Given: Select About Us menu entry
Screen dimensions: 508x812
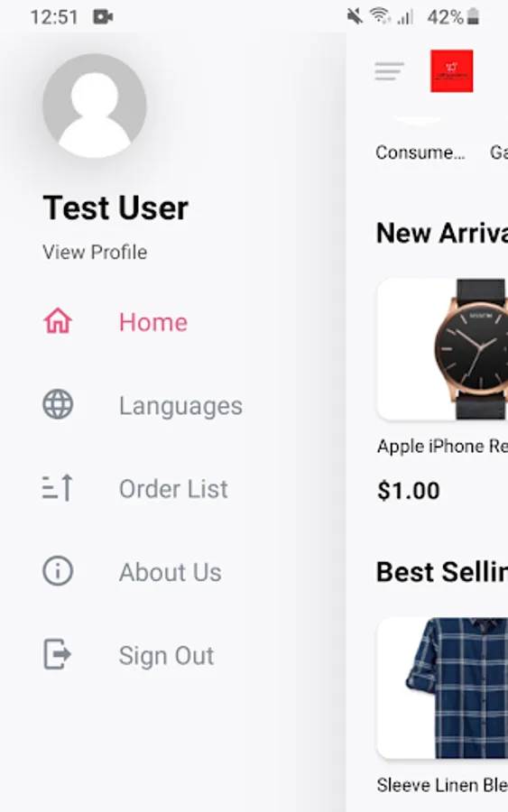Looking at the screenshot, I should pos(171,572).
